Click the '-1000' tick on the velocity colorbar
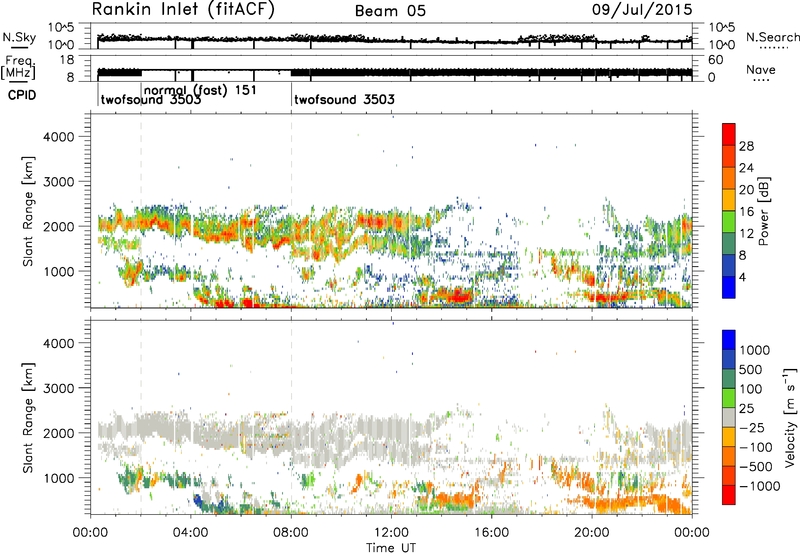Viewport: 800px width, 554px height. pyautogui.click(x=760, y=486)
